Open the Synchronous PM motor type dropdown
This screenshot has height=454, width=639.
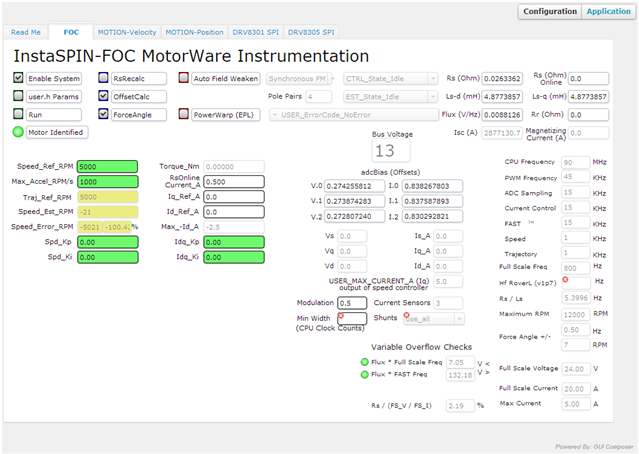(300, 79)
